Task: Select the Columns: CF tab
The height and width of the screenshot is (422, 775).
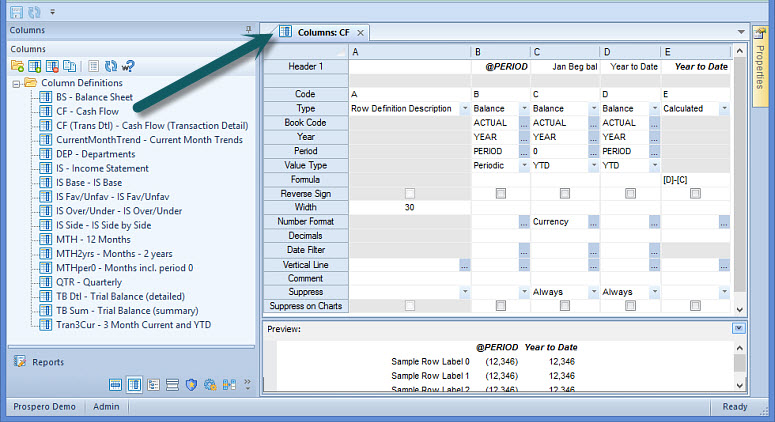Action: click(323, 32)
